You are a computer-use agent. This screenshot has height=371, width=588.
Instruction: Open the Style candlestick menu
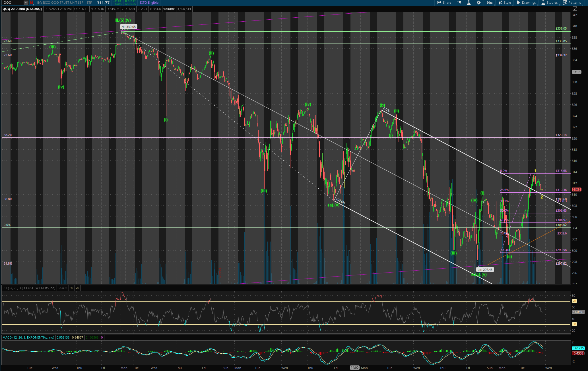[x=505, y=3]
